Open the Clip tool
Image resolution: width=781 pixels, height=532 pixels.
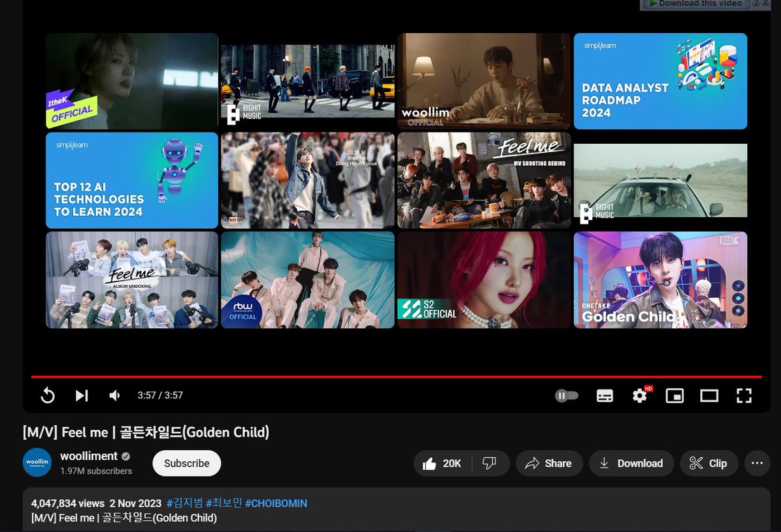point(709,463)
